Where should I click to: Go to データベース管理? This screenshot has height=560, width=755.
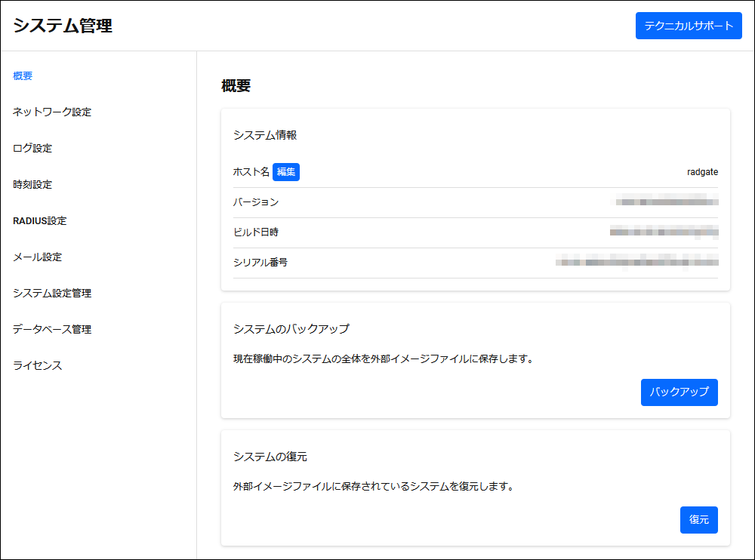52,329
